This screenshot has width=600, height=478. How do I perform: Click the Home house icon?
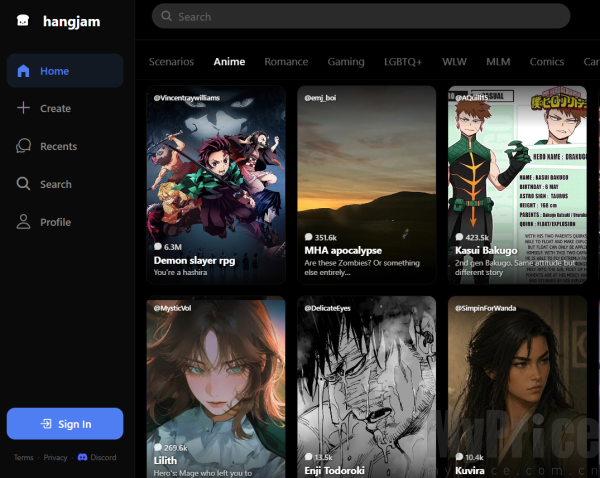tap(23, 71)
